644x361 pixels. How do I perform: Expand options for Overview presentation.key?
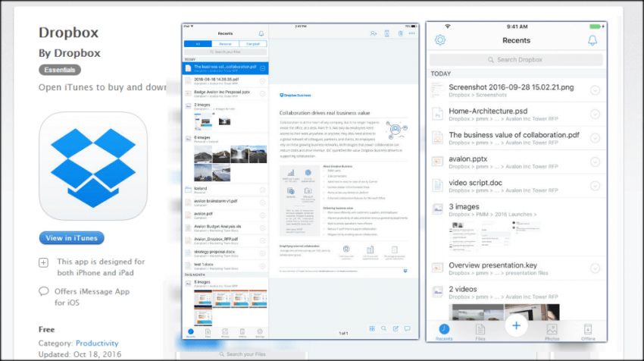tap(595, 268)
